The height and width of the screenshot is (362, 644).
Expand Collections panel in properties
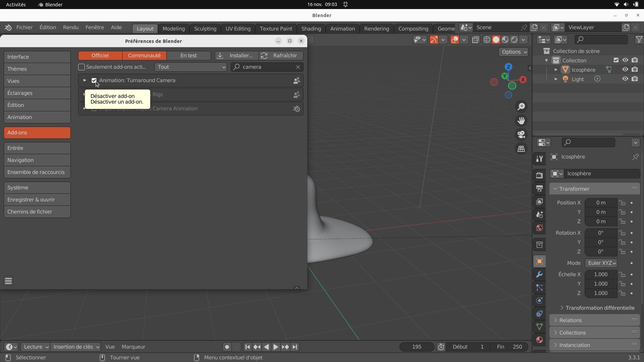(594, 333)
